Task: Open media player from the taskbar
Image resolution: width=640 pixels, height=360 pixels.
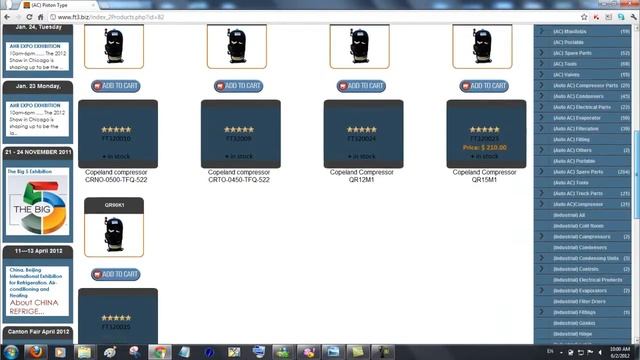Action: pyautogui.click(x=60, y=352)
